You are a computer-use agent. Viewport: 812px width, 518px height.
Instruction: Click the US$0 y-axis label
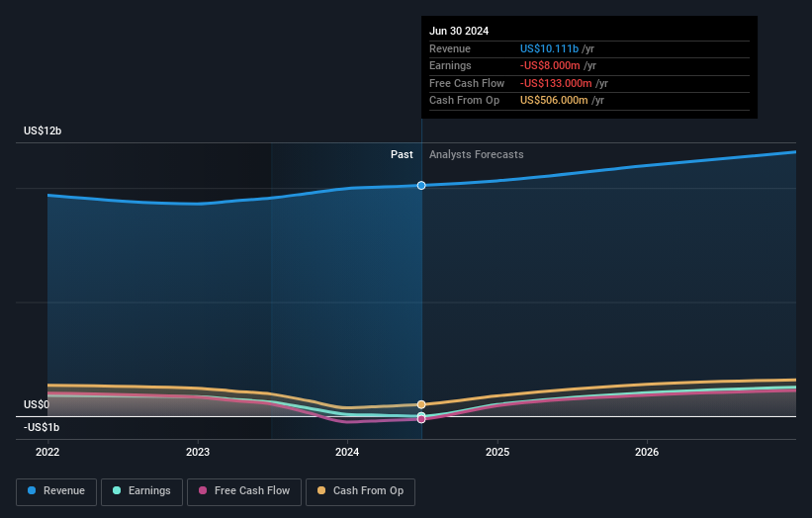pos(37,404)
